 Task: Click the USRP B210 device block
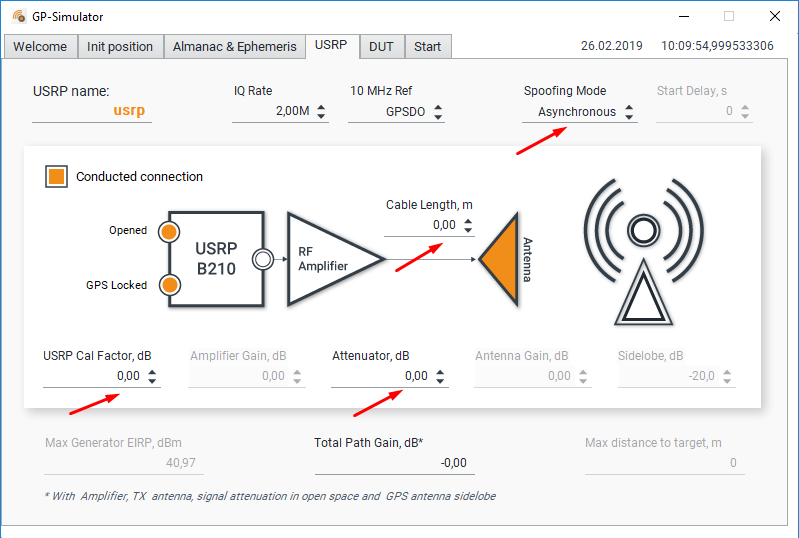tap(216, 258)
